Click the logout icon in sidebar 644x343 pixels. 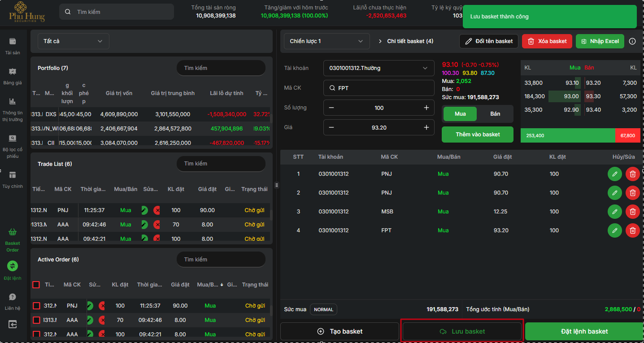[13, 324]
